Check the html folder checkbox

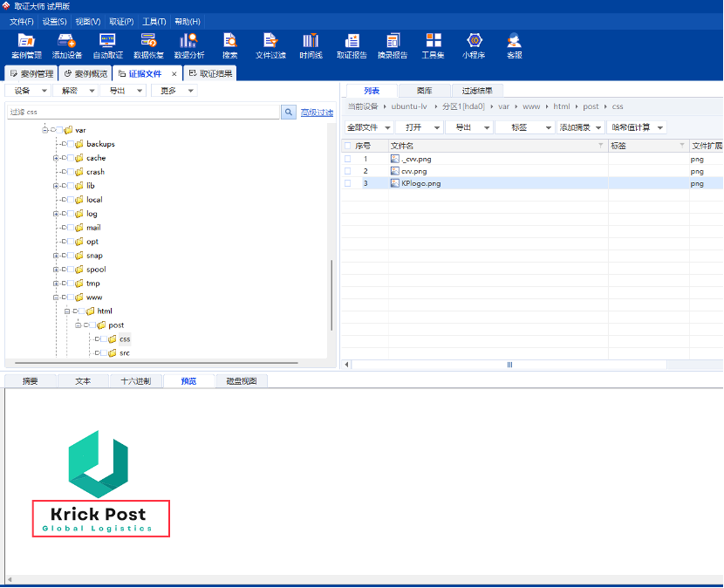tap(82, 311)
